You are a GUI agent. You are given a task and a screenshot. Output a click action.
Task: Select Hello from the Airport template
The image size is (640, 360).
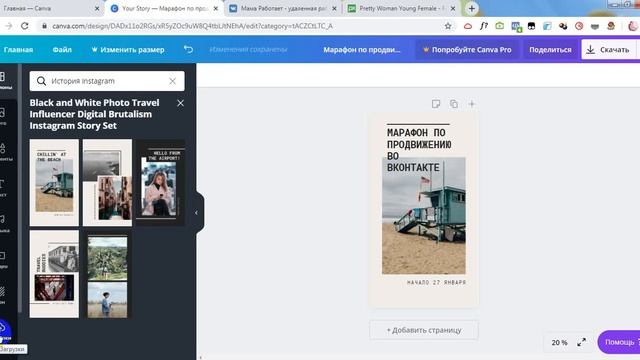coord(160,182)
